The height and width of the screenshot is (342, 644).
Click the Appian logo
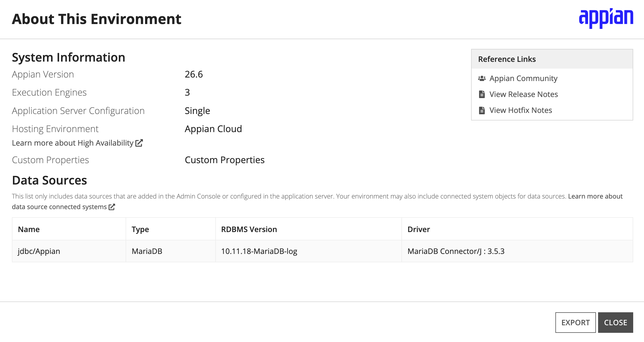click(x=606, y=18)
